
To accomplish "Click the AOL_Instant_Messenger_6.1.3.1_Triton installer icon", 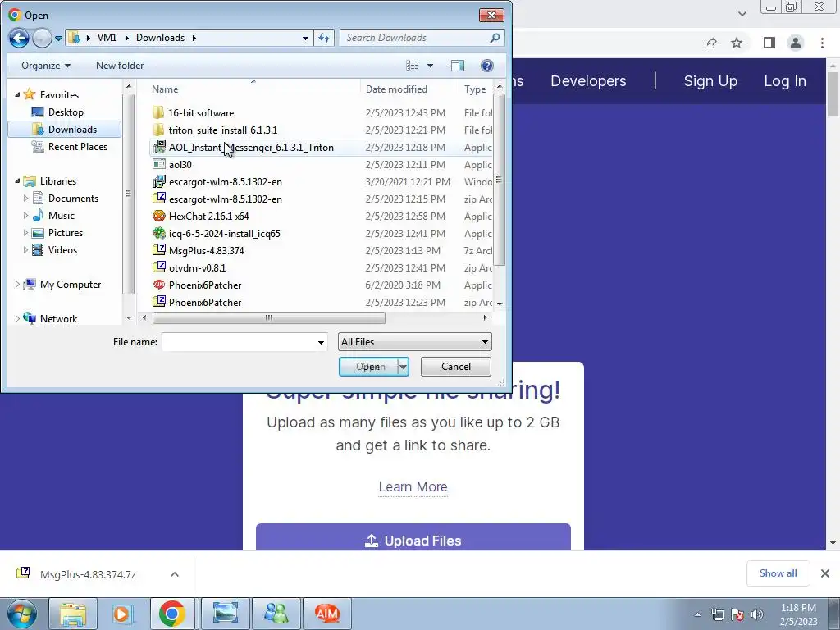I will pyautogui.click(x=159, y=148).
